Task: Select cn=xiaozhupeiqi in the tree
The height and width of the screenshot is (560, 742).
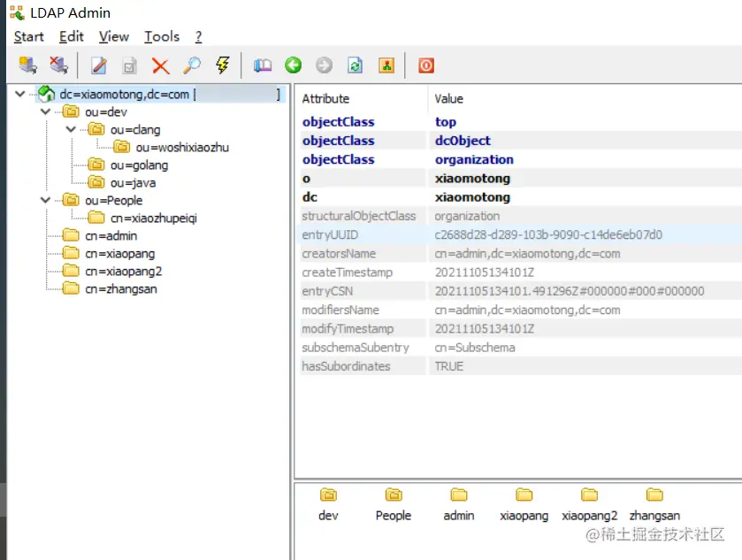Action: click(154, 219)
